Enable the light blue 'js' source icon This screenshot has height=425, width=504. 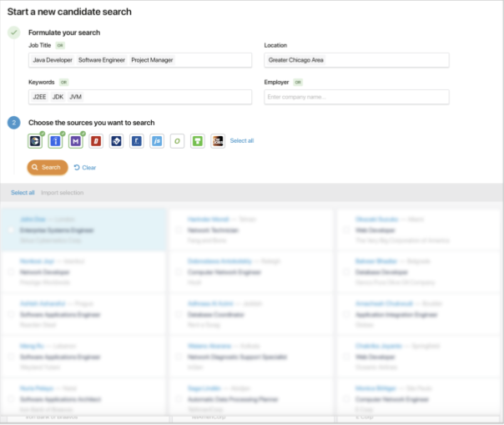[x=157, y=141]
